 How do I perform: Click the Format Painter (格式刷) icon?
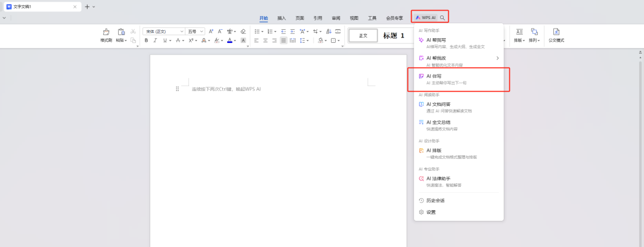(x=106, y=32)
